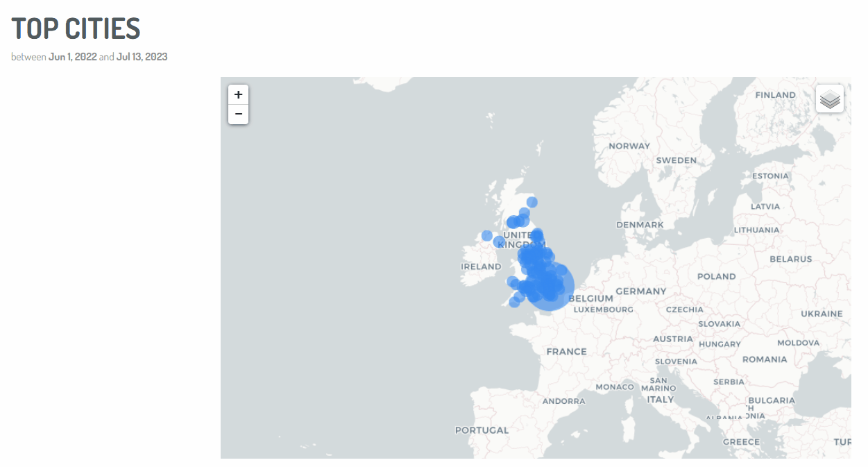Click the ITALY label on map
868x467 pixels.
[660, 400]
